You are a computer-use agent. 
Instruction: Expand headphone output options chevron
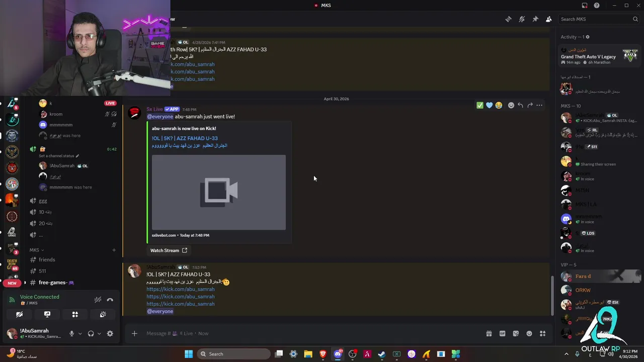(99, 334)
